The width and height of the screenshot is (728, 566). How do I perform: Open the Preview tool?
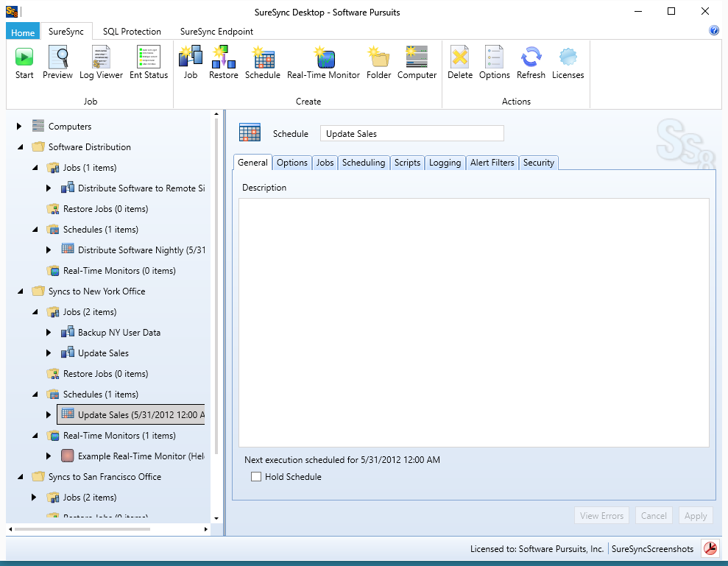[57, 62]
